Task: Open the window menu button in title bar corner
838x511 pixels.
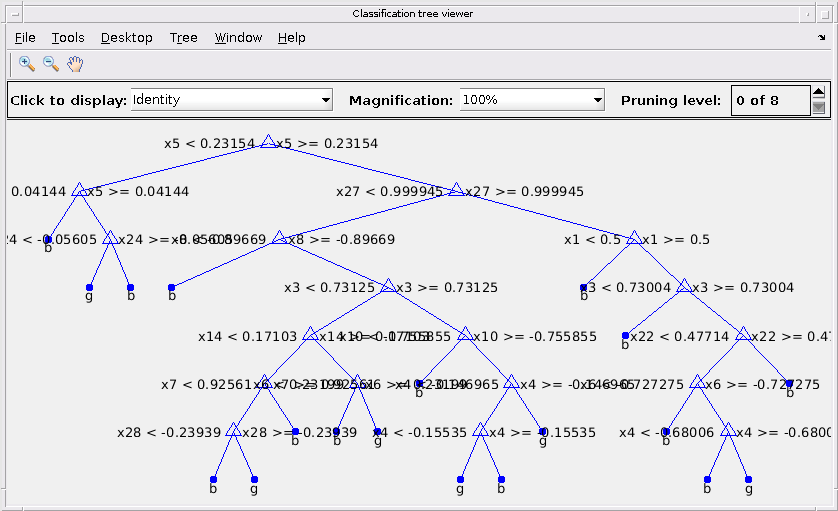Action: point(14,14)
